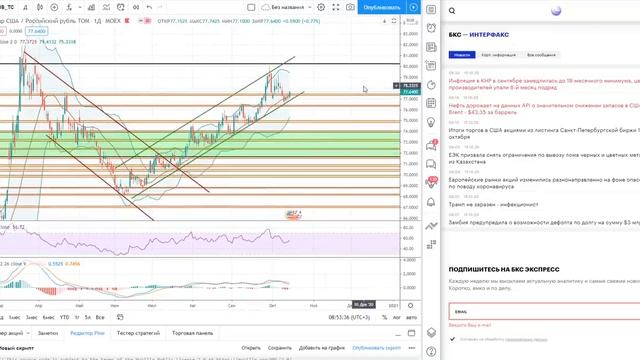Screen dimensions: 640x360
Task: Select the daily interval Д button
Action: (x=25, y=7)
